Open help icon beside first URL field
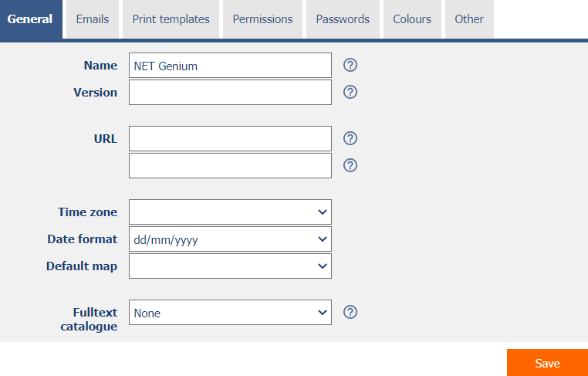588x376 pixels. click(350, 138)
